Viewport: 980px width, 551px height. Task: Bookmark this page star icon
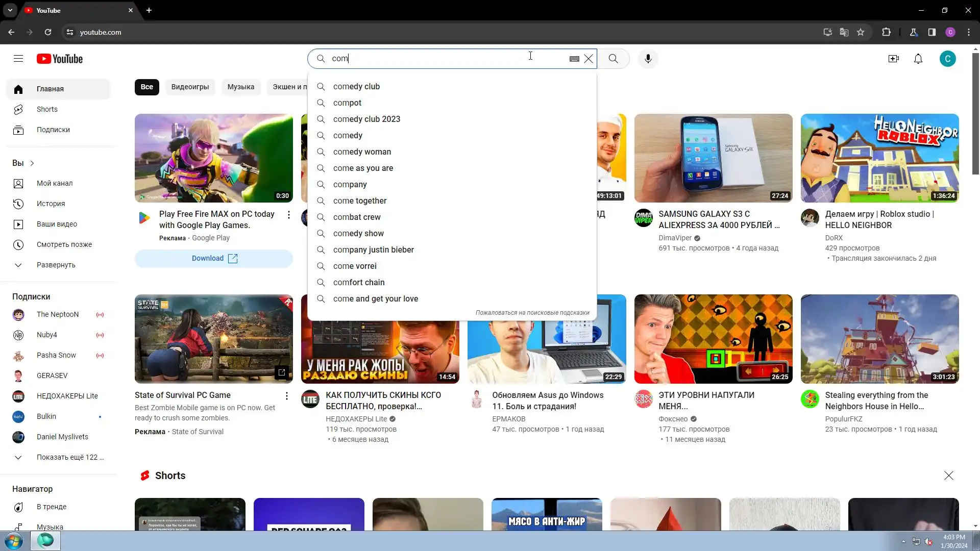tap(861, 32)
